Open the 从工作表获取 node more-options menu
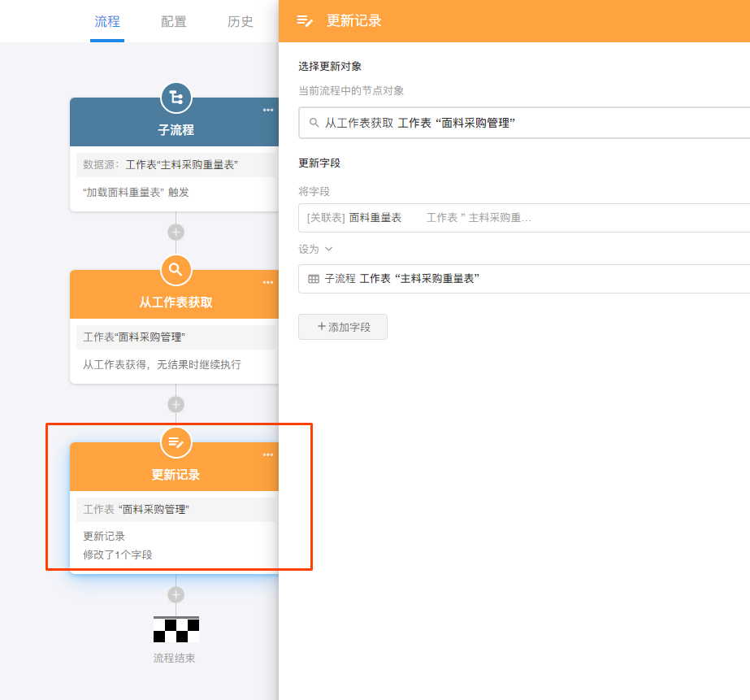The width and height of the screenshot is (750, 700). tap(268, 282)
